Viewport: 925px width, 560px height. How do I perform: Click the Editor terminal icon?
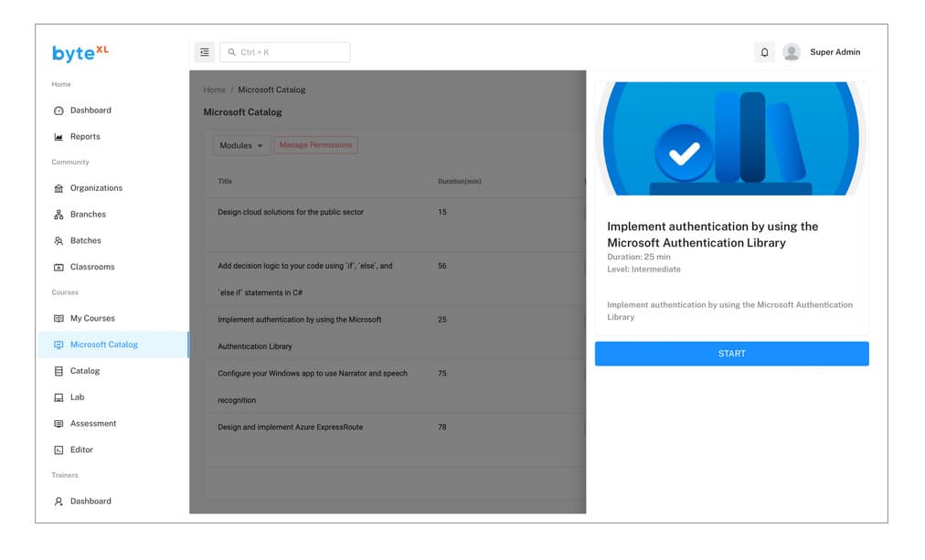pos(58,449)
